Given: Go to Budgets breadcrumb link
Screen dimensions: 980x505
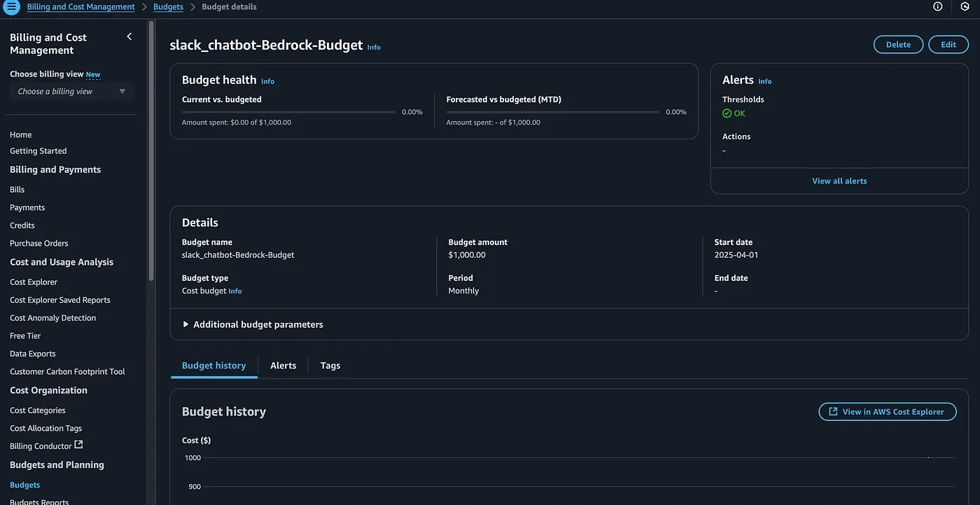Looking at the screenshot, I should coord(168,7).
